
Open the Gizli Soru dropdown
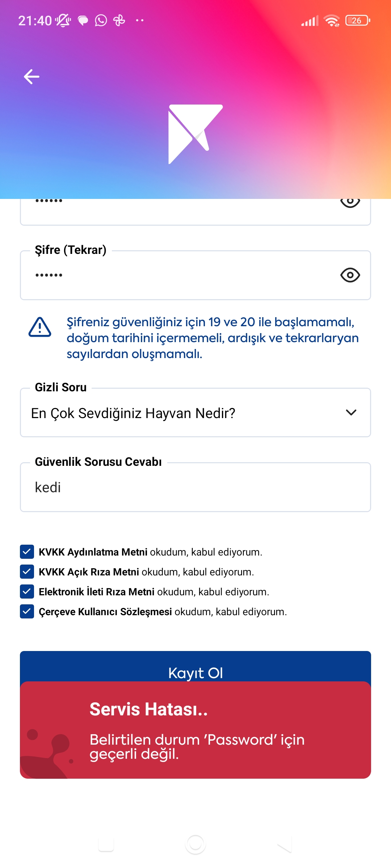point(195,413)
